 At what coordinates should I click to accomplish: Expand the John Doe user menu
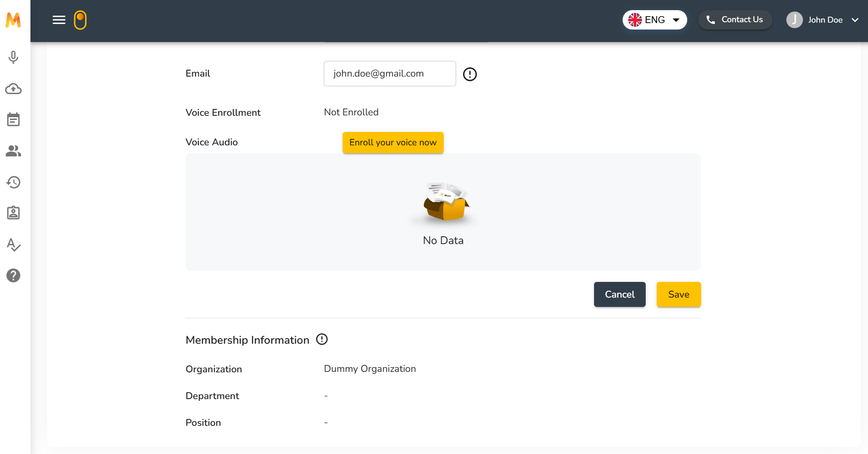click(x=822, y=20)
